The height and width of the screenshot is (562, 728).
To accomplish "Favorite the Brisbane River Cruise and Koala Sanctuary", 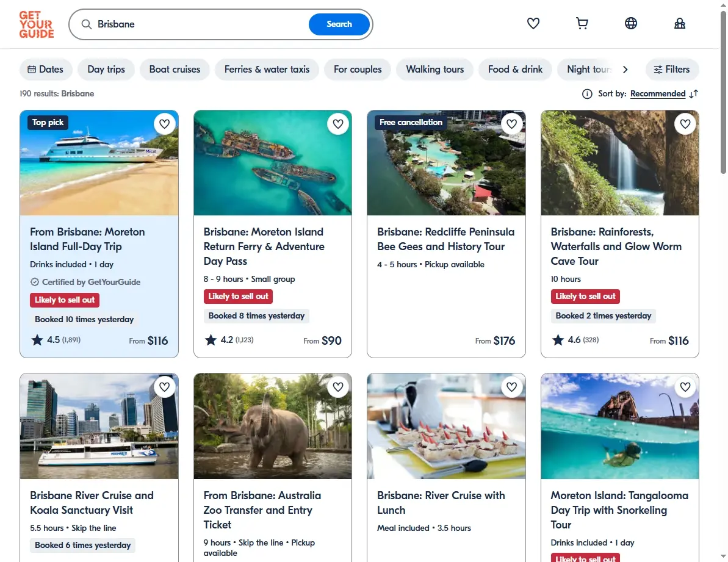I will click(x=164, y=387).
